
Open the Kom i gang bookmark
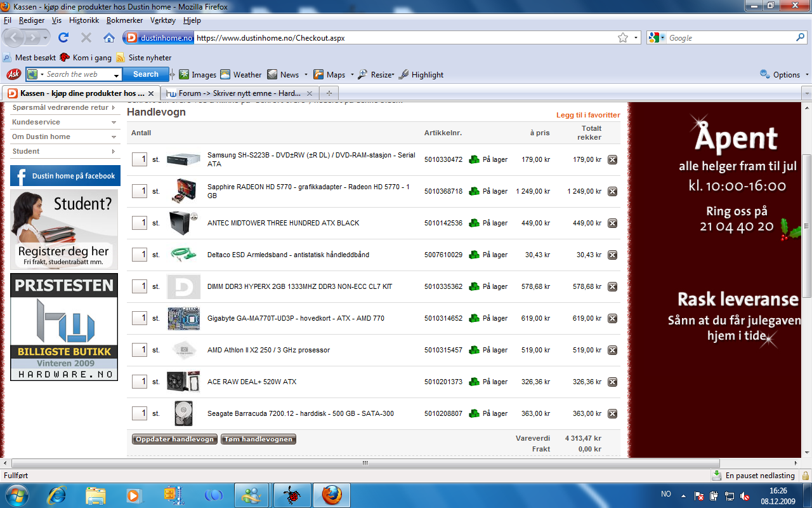click(86, 57)
